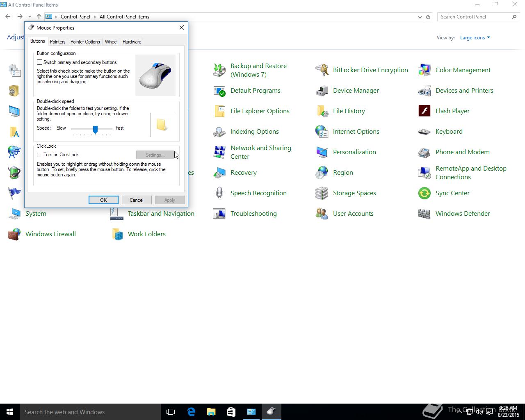The width and height of the screenshot is (525, 420).
Task: Open the recent locations dropdown arrow
Action: (30, 17)
